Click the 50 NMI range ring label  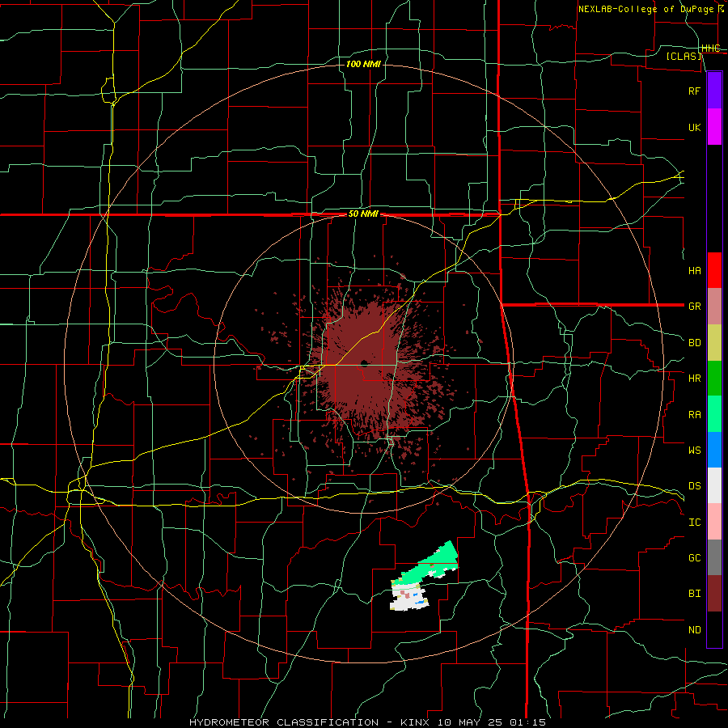tap(363, 214)
